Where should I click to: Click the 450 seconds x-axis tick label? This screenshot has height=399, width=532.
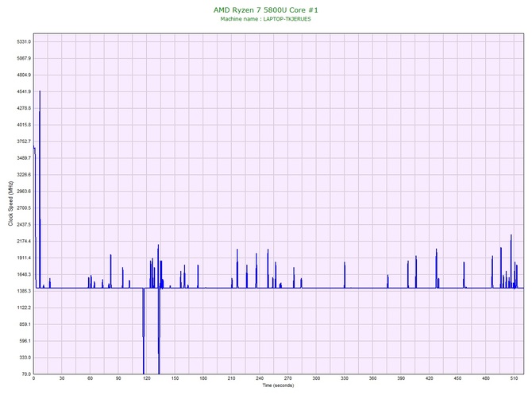[x=457, y=378]
